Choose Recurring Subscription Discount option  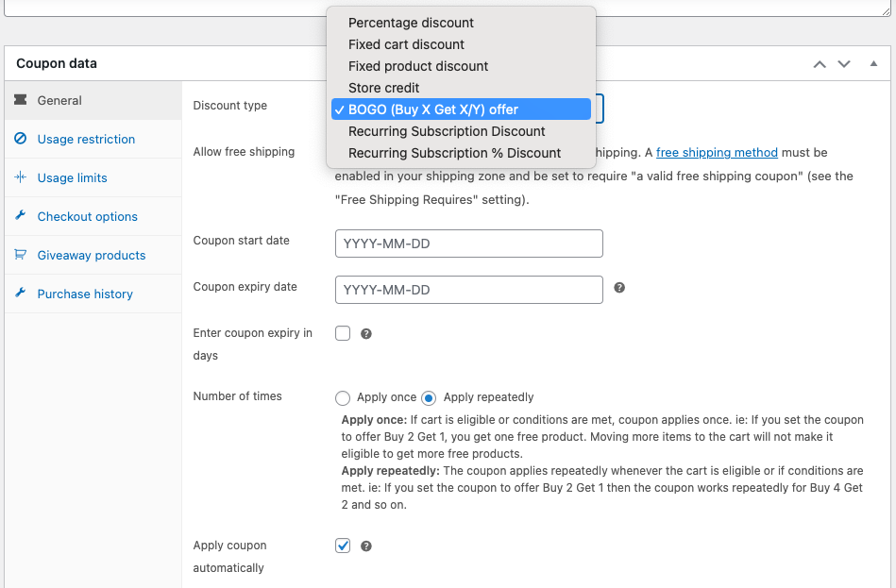[x=461, y=131]
